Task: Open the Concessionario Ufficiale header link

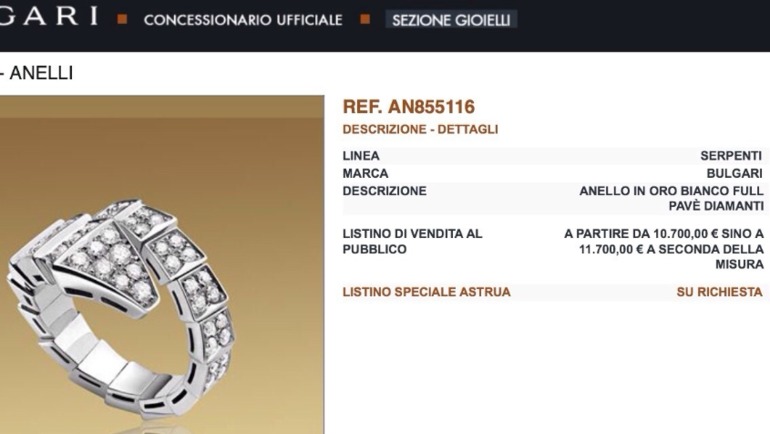Action: (243, 20)
